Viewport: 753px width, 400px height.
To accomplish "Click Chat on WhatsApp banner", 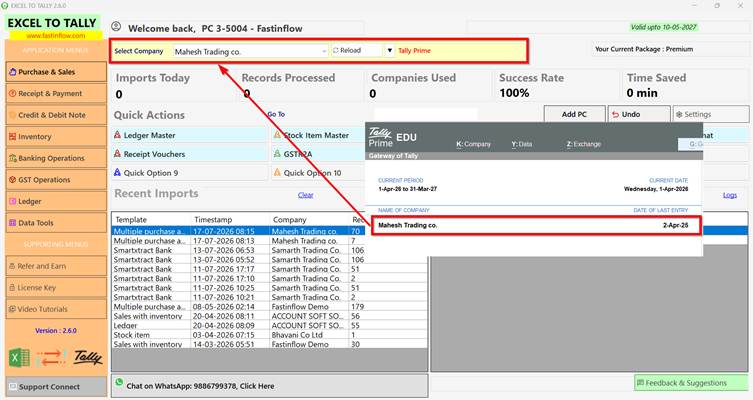I will 269,386.
